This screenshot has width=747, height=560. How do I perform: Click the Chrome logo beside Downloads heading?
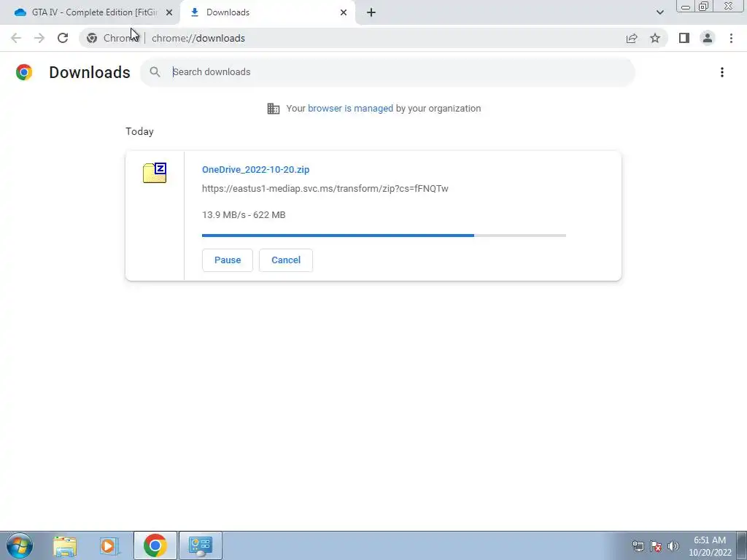click(24, 72)
